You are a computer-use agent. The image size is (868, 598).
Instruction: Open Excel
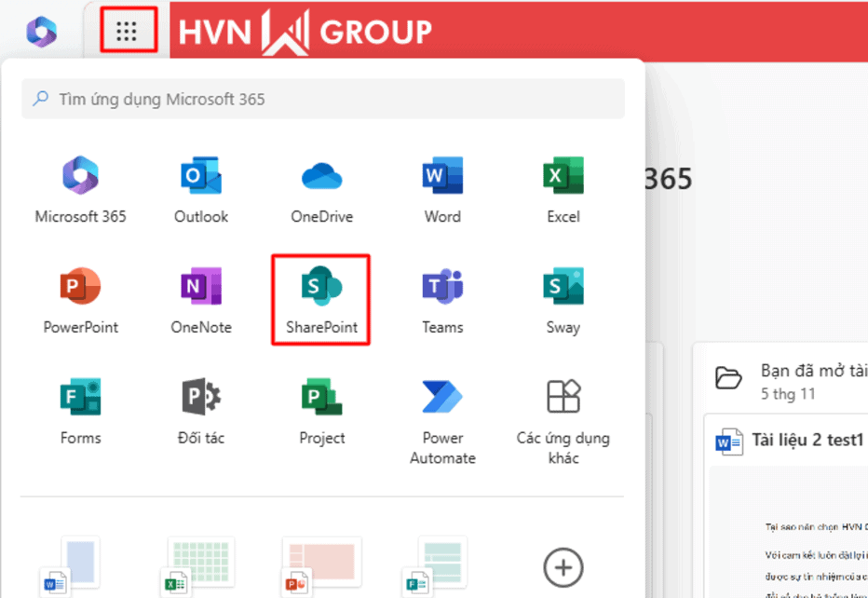(563, 189)
